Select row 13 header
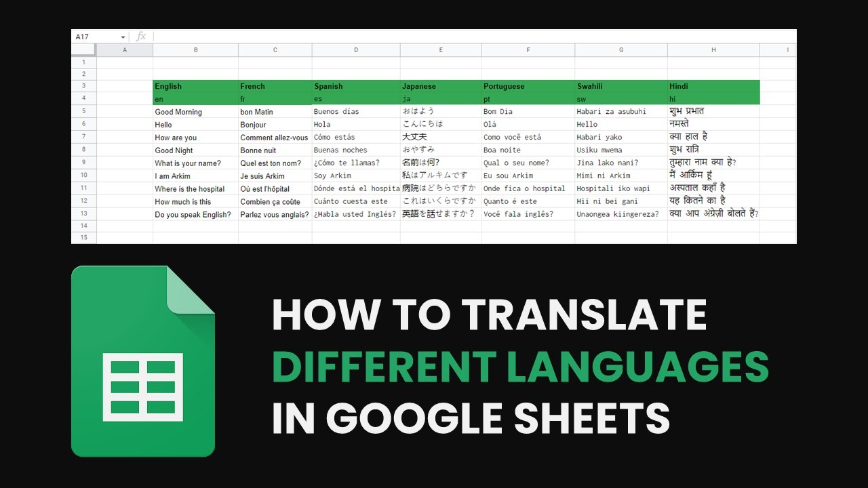The image size is (868, 488). tap(84, 214)
